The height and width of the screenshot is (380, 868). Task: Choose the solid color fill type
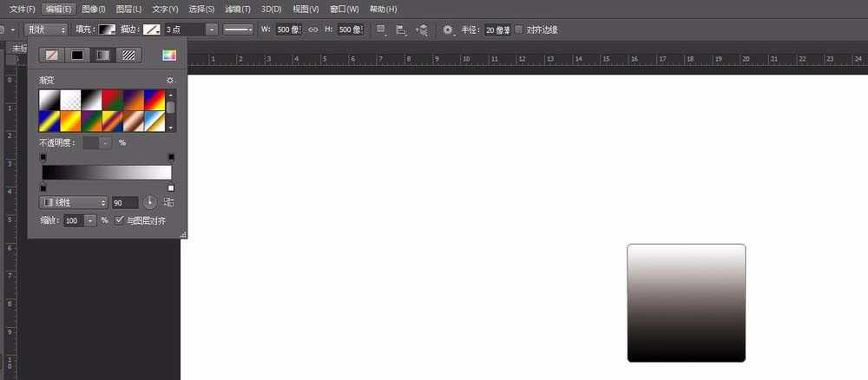tap(77, 55)
